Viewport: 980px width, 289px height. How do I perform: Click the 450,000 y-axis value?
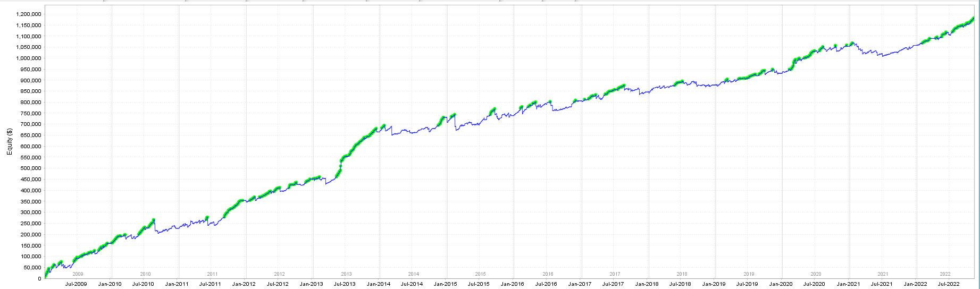pos(31,179)
